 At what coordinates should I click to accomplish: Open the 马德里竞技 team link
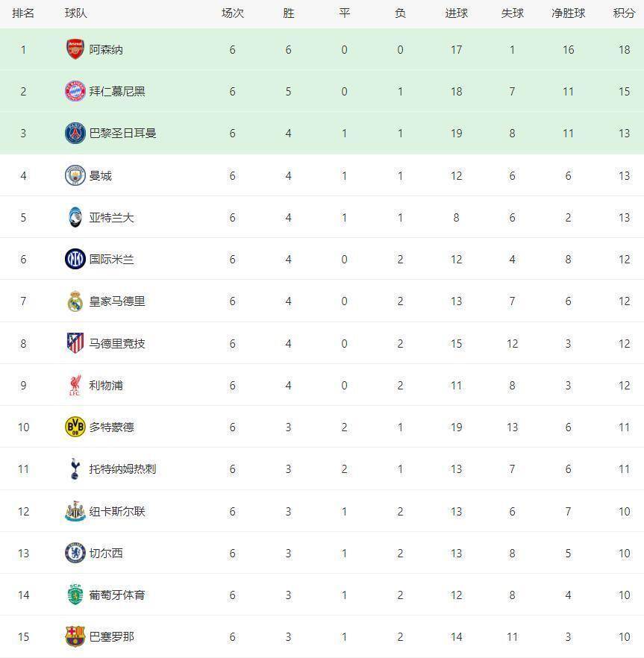point(116,343)
